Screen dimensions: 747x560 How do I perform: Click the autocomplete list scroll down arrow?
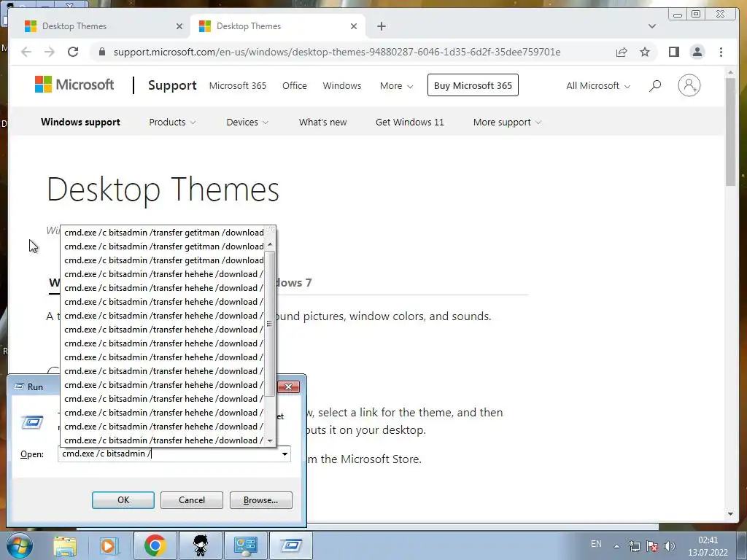point(270,440)
